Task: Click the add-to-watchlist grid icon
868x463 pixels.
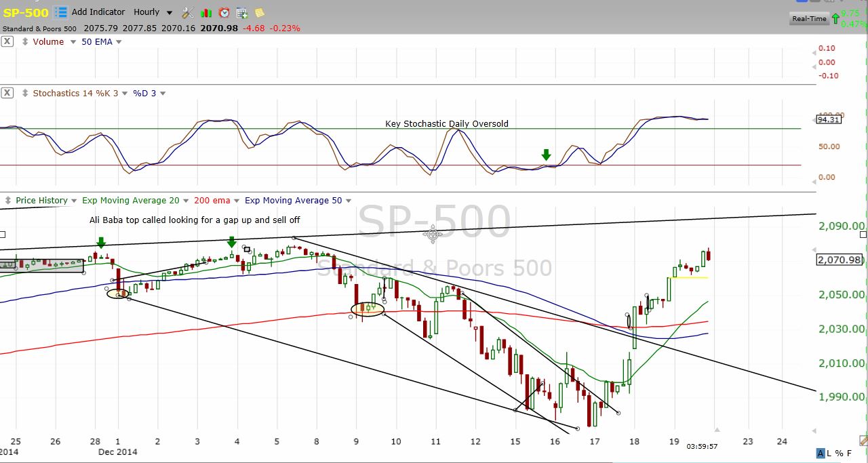Action: pos(242,12)
